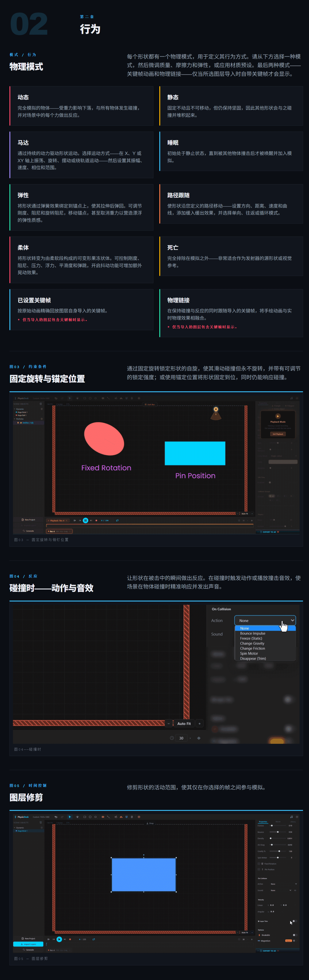Click the crosshair target icon in Figure 05 toolbar
309x980 pixels.
(139, 817)
